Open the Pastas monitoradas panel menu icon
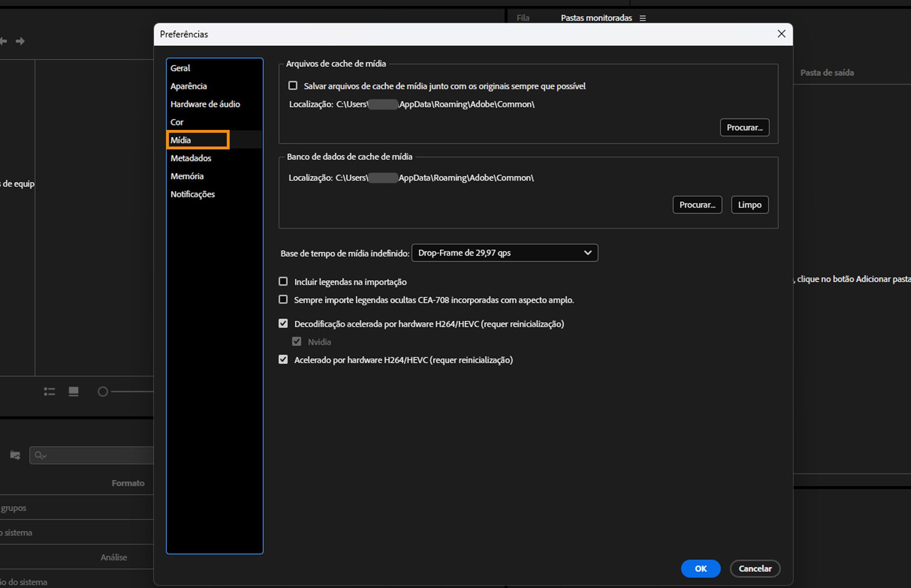The height and width of the screenshot is (588, 911). pos(642,18)
